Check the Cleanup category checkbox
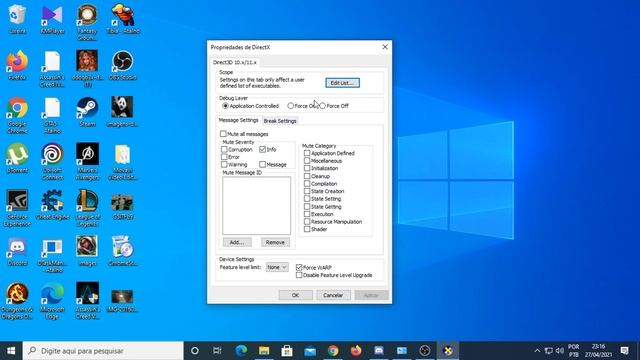The height and width of the screenshot is (360, 640). pyautogui.click(x=307, y=176)
